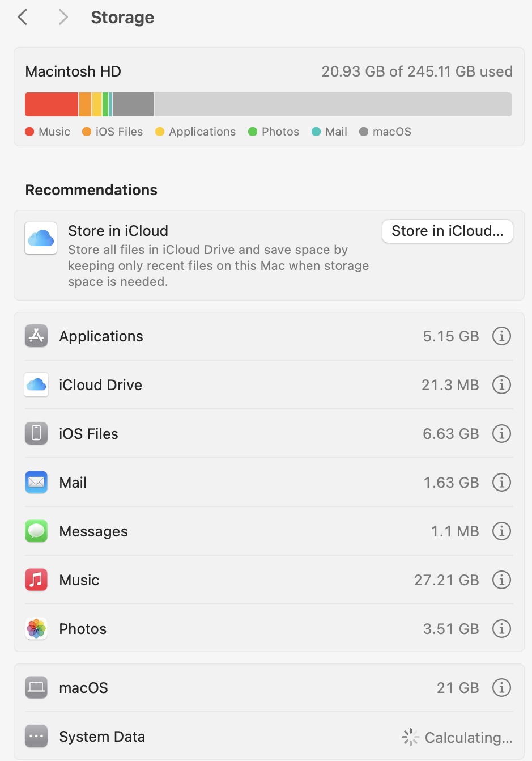Click the Photos flower app icon
Image resolution: width=532 pixels, height=761 pixels.
(x=36, y=629)
